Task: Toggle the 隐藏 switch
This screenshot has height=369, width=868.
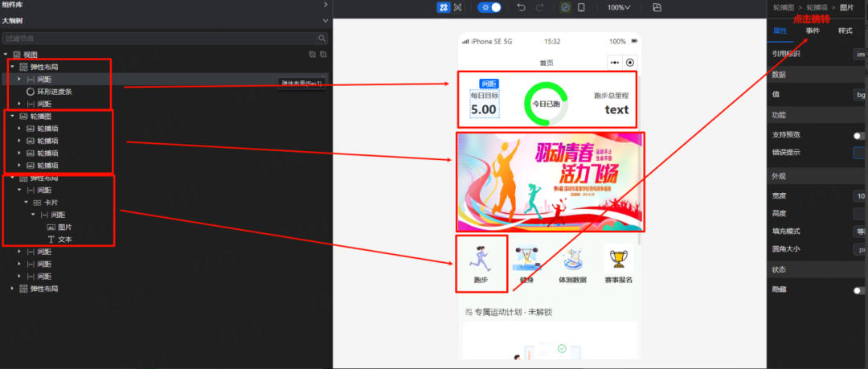Action: click(x=860, y=289)
